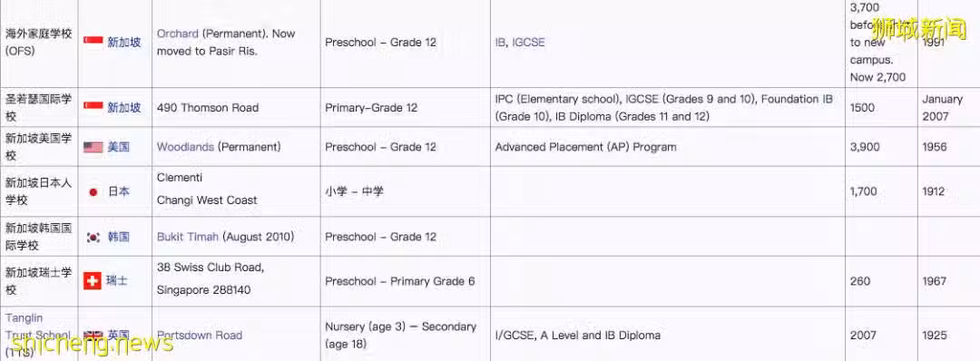Open the Woodlands location link
The image size is (980, 361).
(x=186, y=148)
